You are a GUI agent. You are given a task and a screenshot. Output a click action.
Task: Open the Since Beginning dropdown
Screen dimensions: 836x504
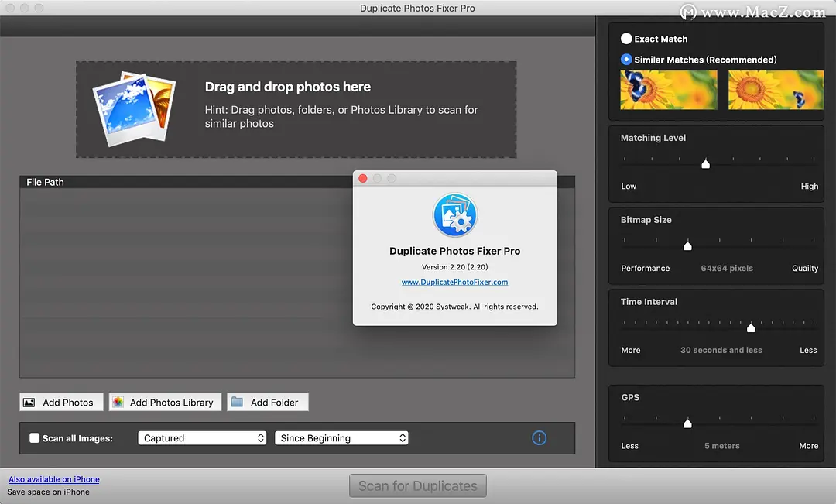pyautogui.click(x=341, y=438)
